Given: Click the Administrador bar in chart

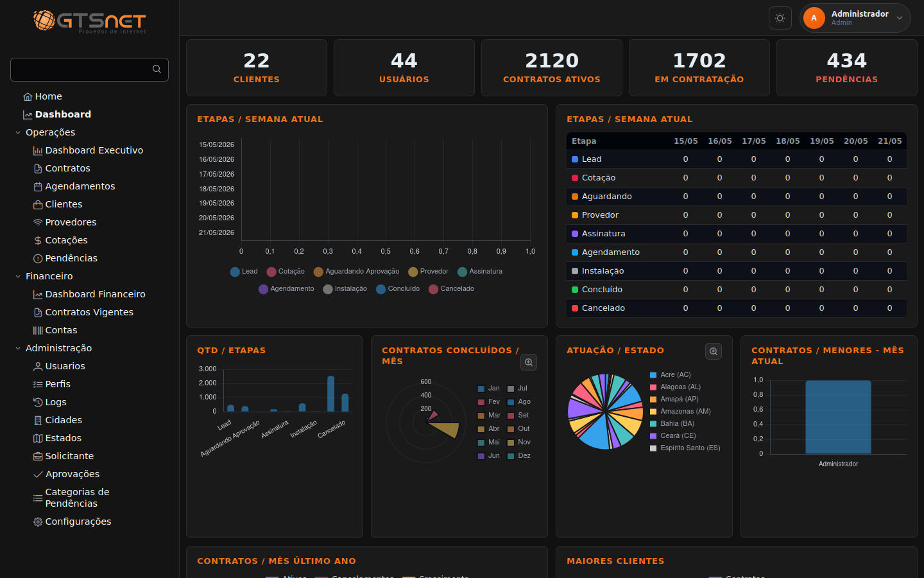Looking at the screenshot, I should 838,417.
